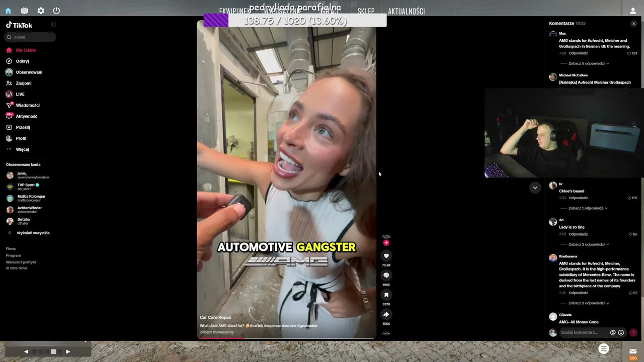Click the Szukaj search field
The width and height of the screenshot is (644, 362).
tap(30, 37)
